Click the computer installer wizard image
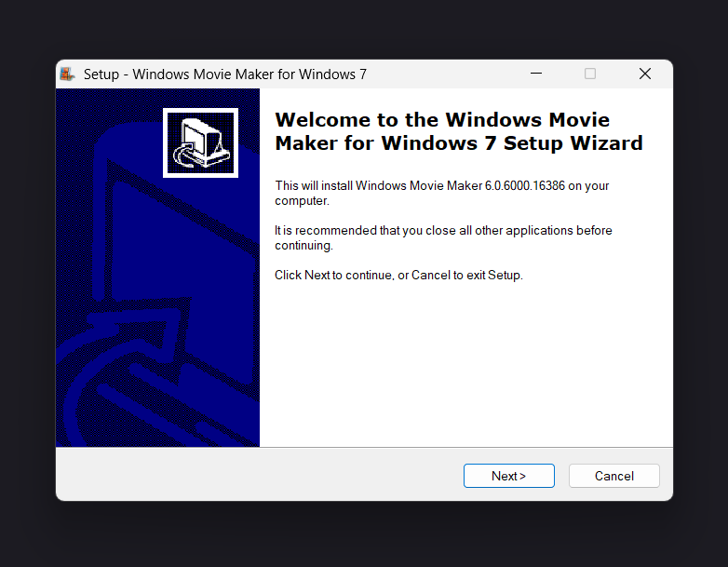Screen dimensions: 728x567 pos(200,142)
